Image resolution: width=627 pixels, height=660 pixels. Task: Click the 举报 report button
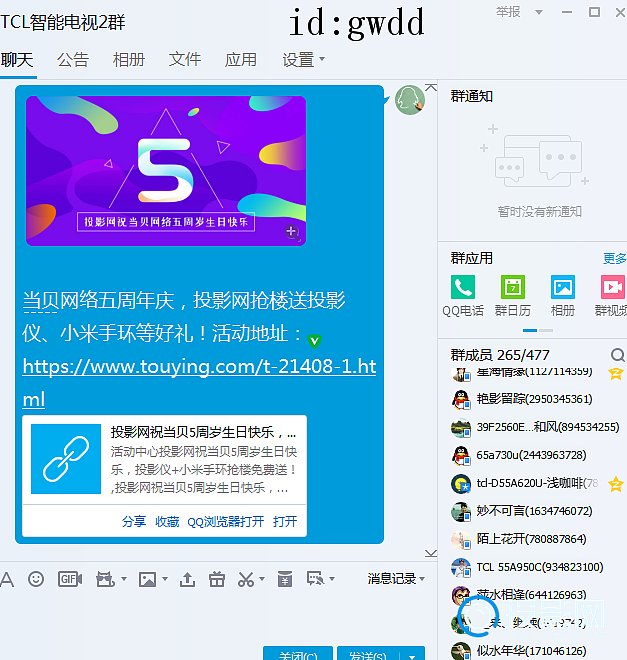coord(508,12)
